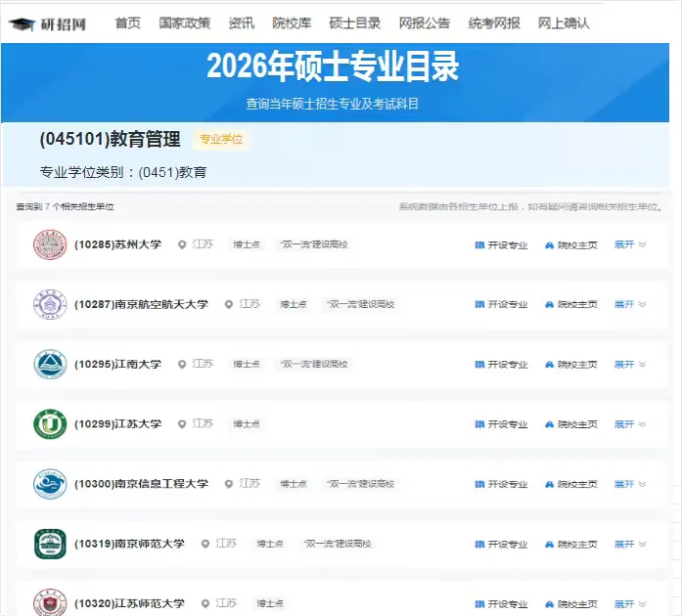The height and width of the screenshot is (616, 682).
Task: Open the 首页 menu item
Action: click(128, 23)
